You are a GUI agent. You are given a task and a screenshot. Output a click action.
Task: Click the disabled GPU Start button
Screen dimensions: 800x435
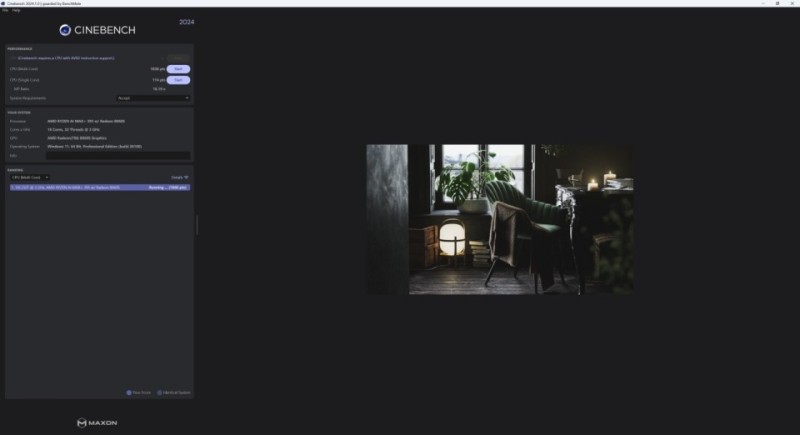coord(178,58)
